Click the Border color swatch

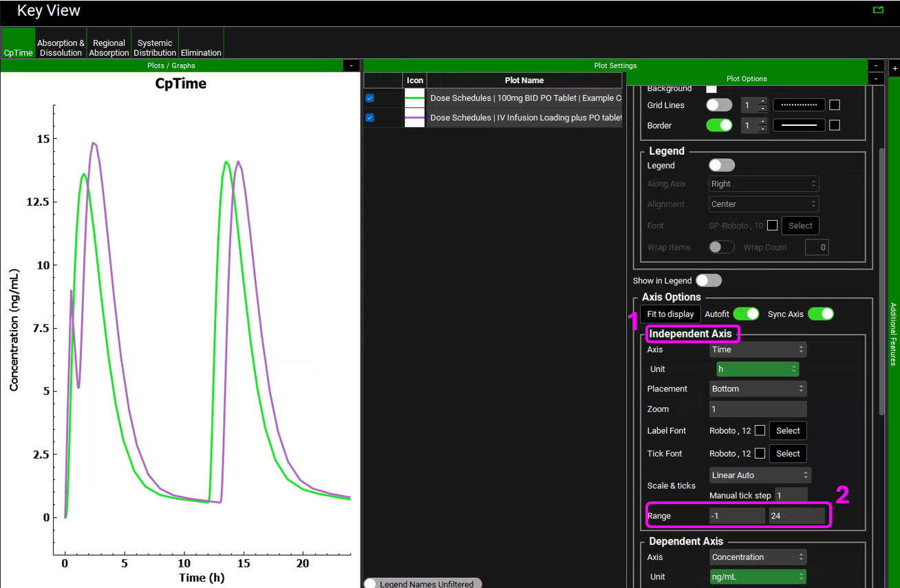point(835,125)
